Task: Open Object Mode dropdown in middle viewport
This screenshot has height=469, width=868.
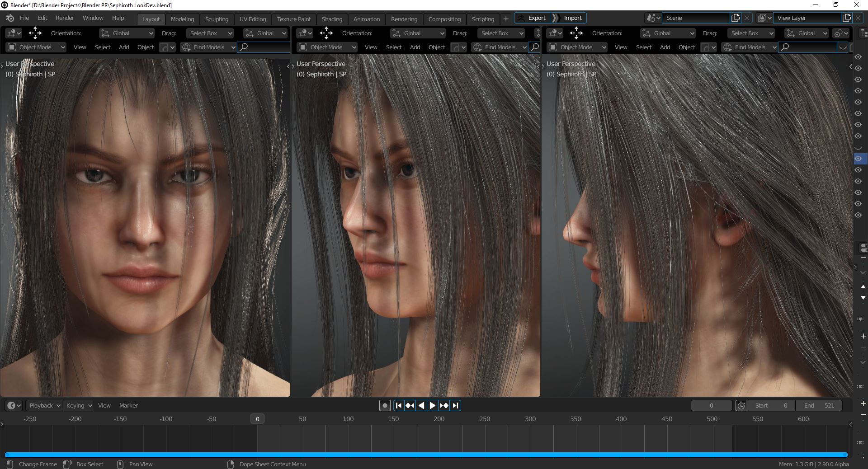Action: pos(327,47)
